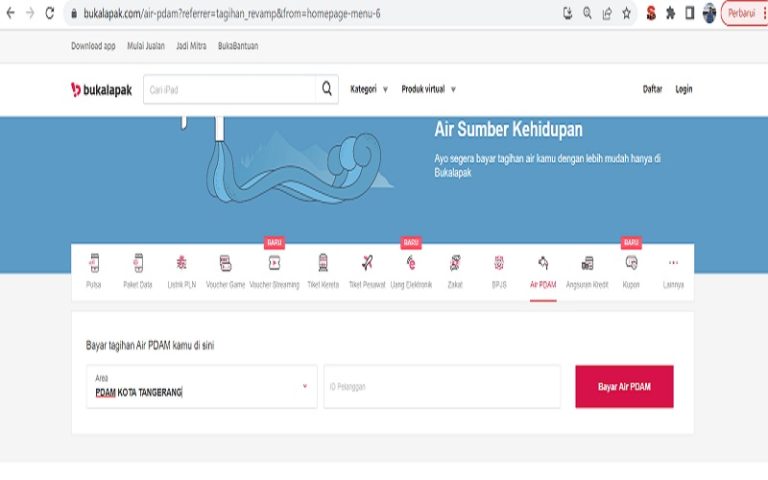The height and width of the screenshot is (480, 768).
Task: Reload the page in browser
Action: point(49,13)
